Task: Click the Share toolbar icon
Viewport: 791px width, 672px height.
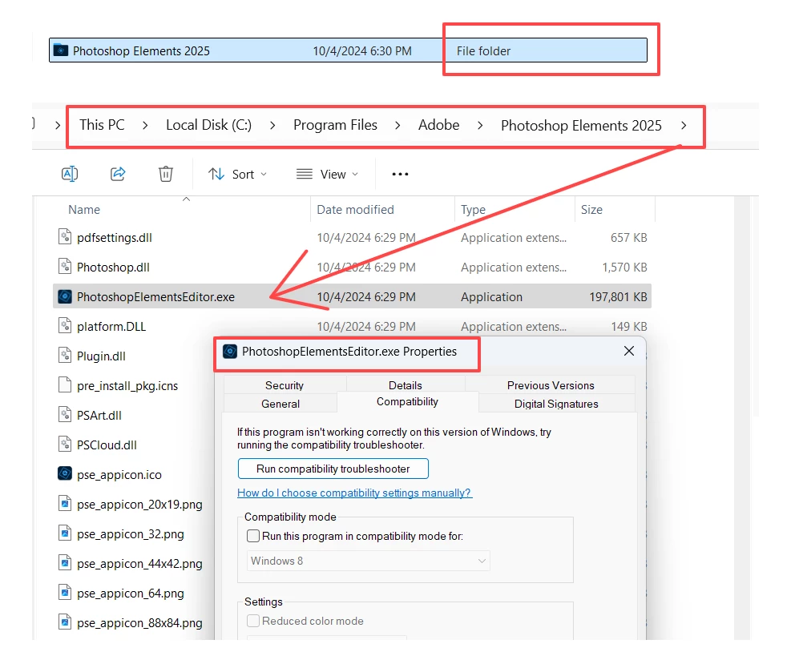Action: click(118, 174)
